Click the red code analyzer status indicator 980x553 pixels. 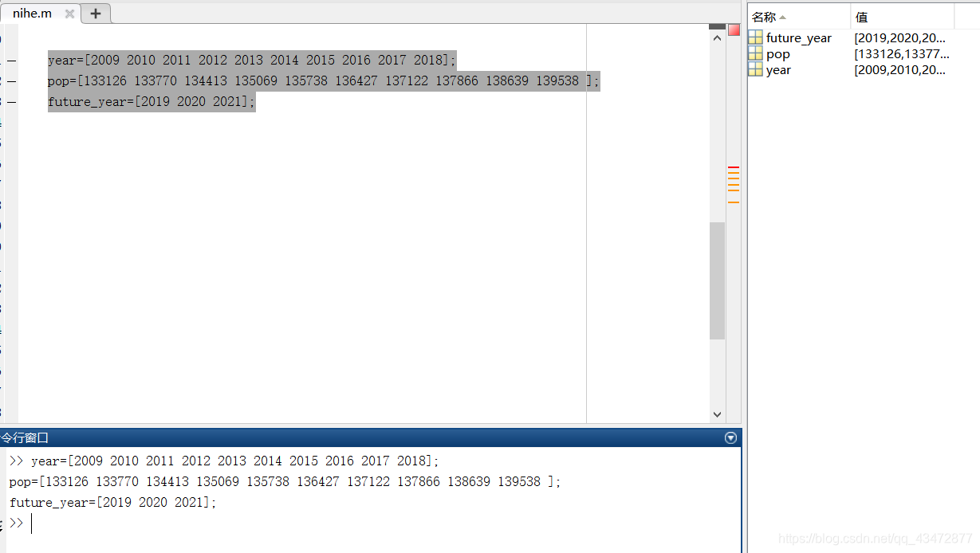[734, 29]
